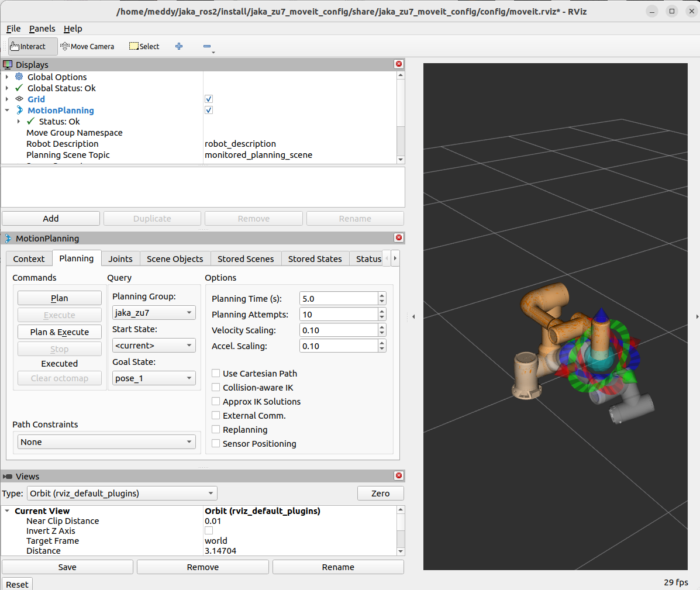Open the Panels menu
The height and width of the screenshot is (590, 700).
coord(42,28)
